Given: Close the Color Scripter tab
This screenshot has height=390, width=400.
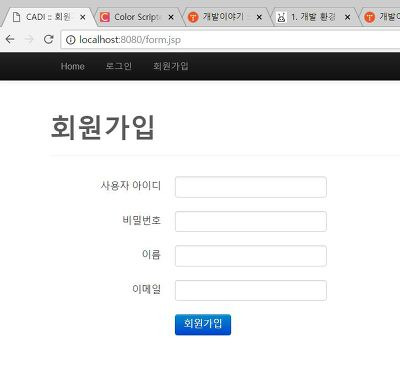Looking at the screenshot, I should point(171,17).
